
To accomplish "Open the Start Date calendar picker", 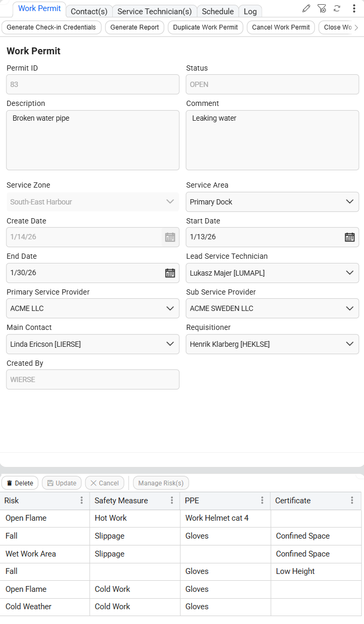I will click(x=349, y=237).
